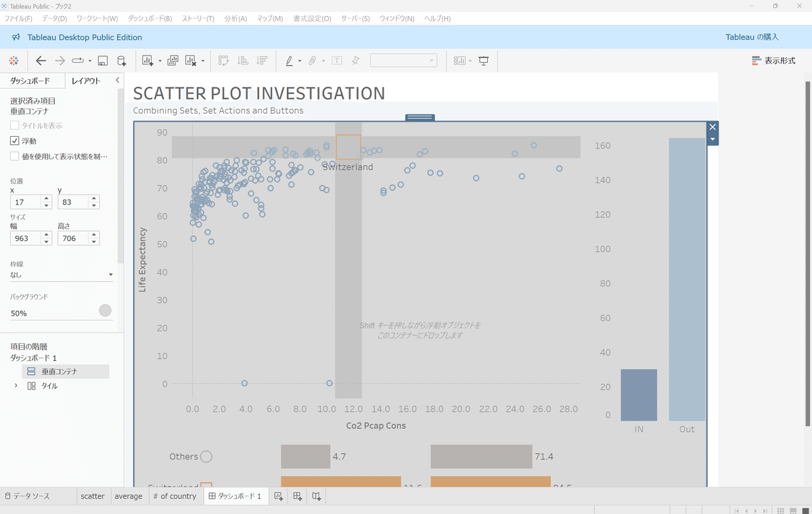This screenshot has height=514, width=812.
Task: Click the y position input field
Action: tap(74, 202)
